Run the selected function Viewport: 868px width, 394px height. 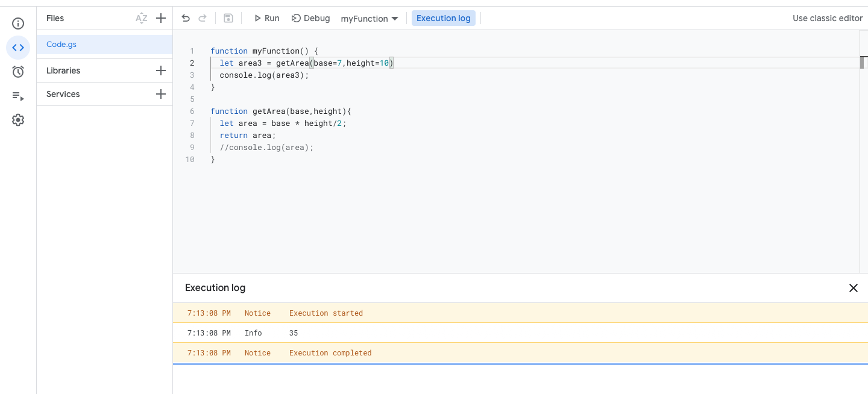[x=266, y=18]
